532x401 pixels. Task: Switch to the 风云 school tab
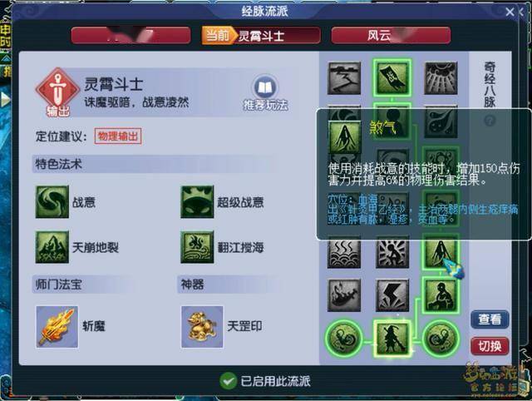[x=391, y=35]
